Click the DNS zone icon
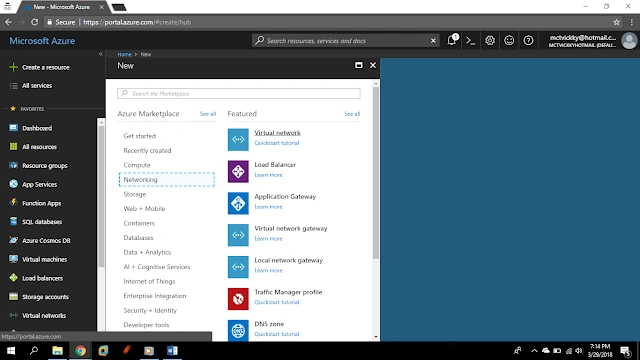This screenshot has height=360, width=640. (x=238, y=330)
